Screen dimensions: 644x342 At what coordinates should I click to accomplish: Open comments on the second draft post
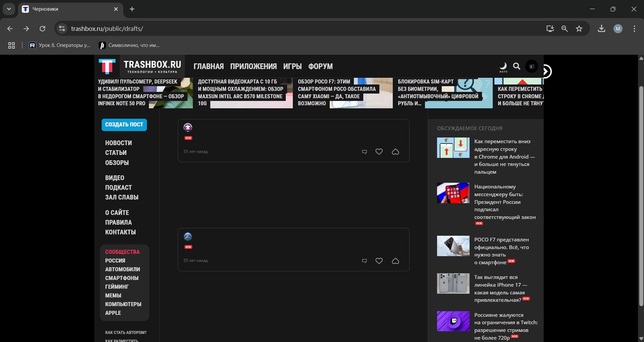coord(365,261)
